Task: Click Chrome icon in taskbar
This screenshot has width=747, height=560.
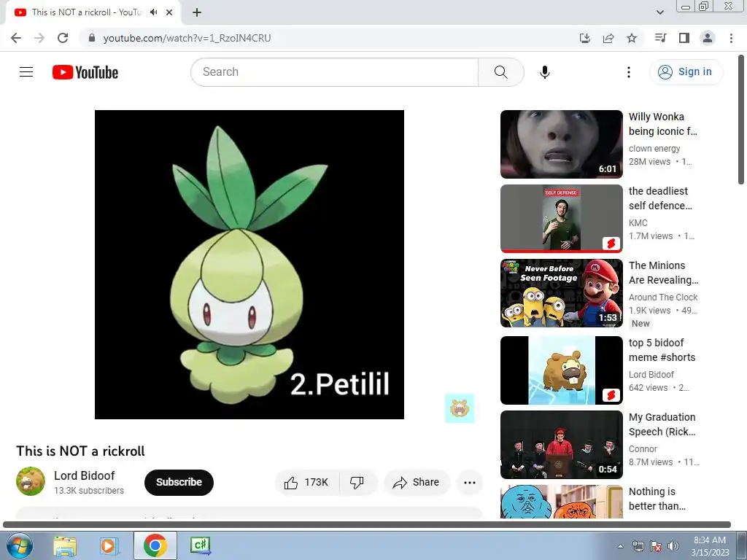Action: pyautogui.click(x=155, y=545)
